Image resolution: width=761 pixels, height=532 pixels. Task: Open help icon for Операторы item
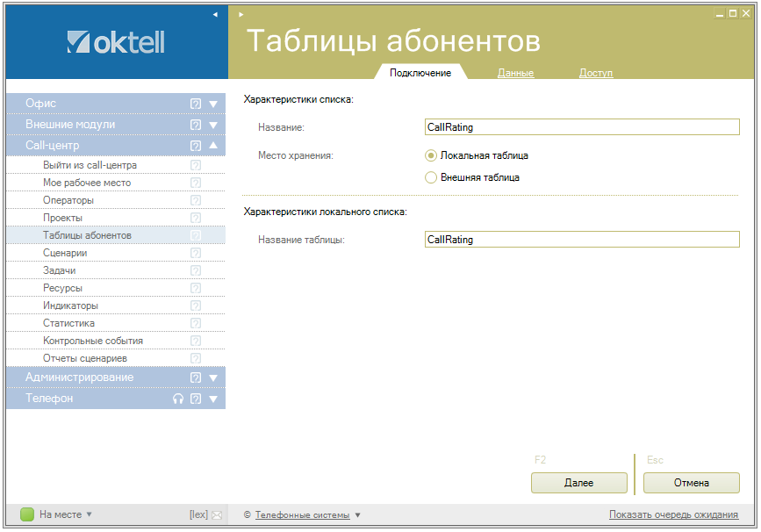(x=196, y=200)
